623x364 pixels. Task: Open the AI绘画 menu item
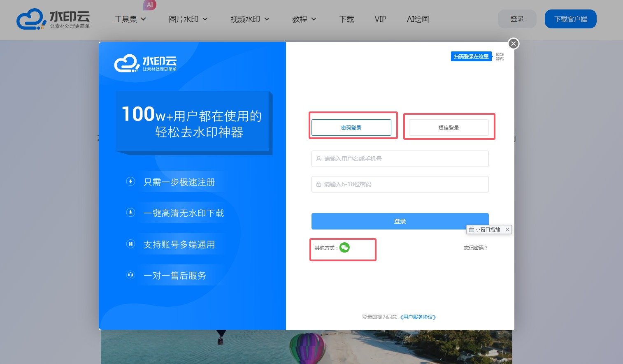click(x=418, y=19)
